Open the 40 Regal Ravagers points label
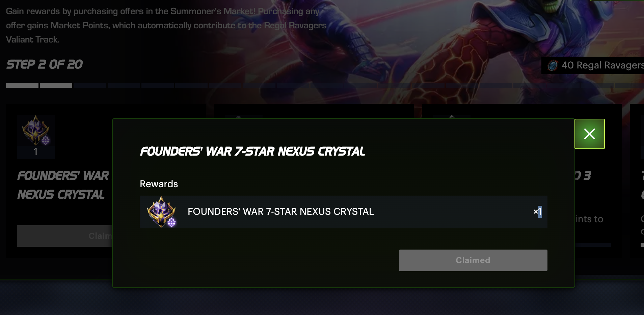This screenshot has width=644, height=315. click(x=602, y=65)
